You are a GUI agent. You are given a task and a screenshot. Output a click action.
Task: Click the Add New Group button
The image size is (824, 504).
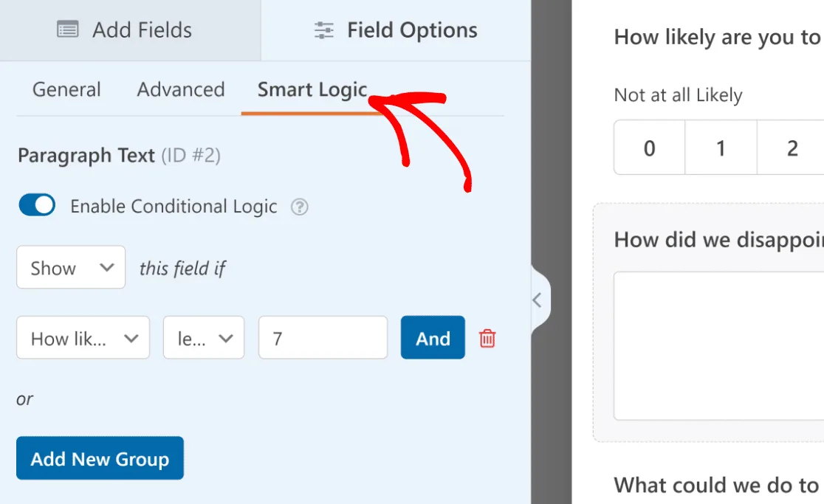tap(100, 458)
